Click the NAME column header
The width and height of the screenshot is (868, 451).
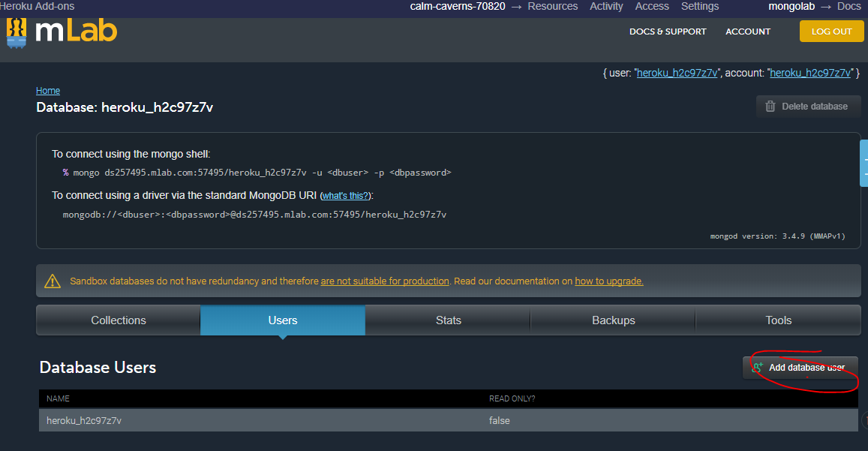click(x=58, y=398)
